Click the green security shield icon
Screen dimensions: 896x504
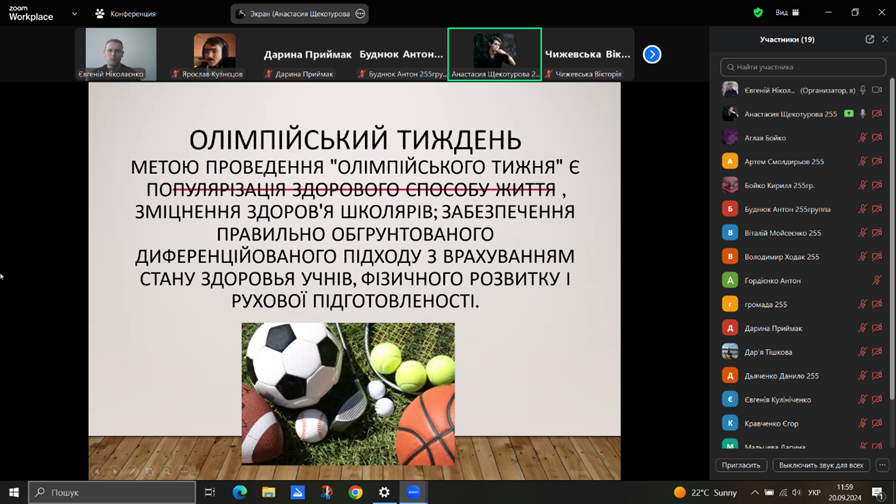click(x=758, y=13)
